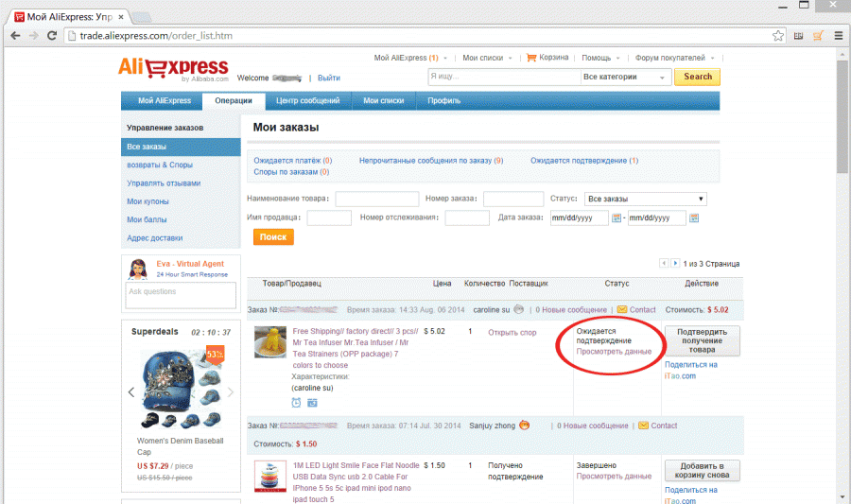The image size is (851, 504).
Task: Open Eva Virtual Agent avatar
Action: [138, 269]
